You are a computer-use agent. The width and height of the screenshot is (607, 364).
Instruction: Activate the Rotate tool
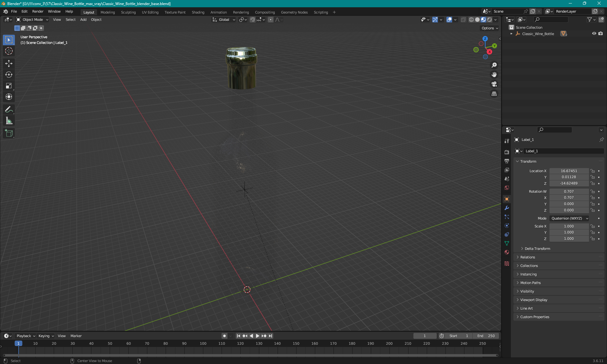[x=9, y=75]
